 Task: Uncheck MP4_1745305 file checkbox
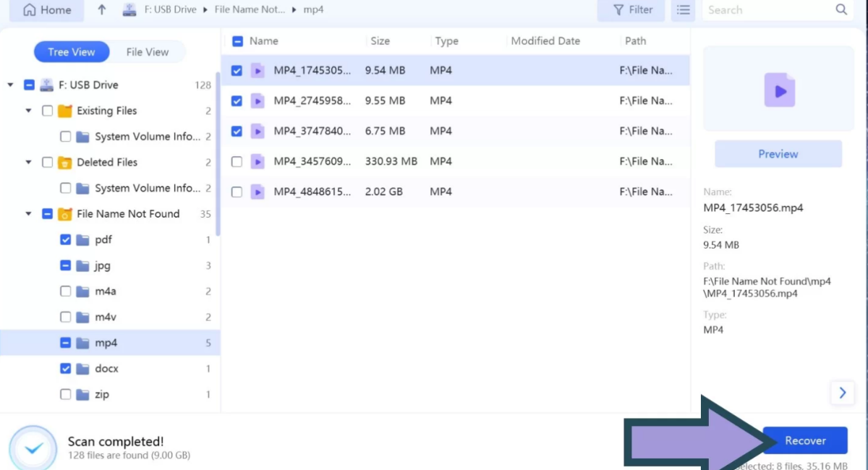click(x=237, y=71)
